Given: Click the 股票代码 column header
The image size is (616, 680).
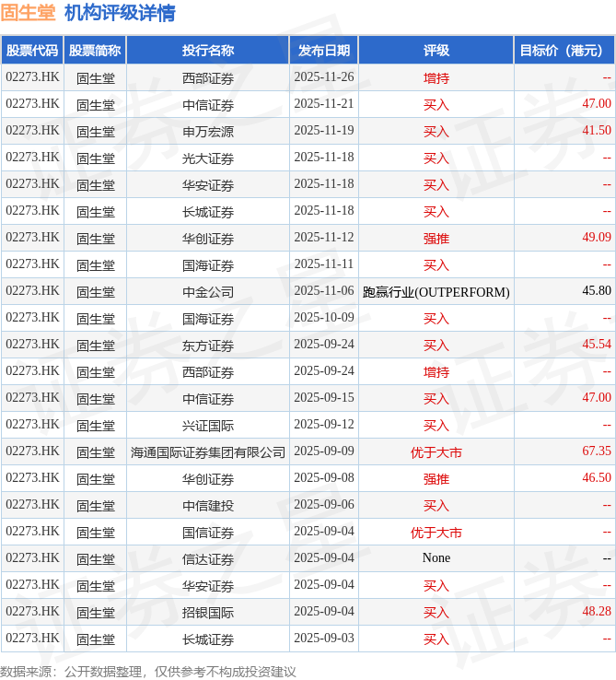Looking at the screenshot, I should 32,51.
